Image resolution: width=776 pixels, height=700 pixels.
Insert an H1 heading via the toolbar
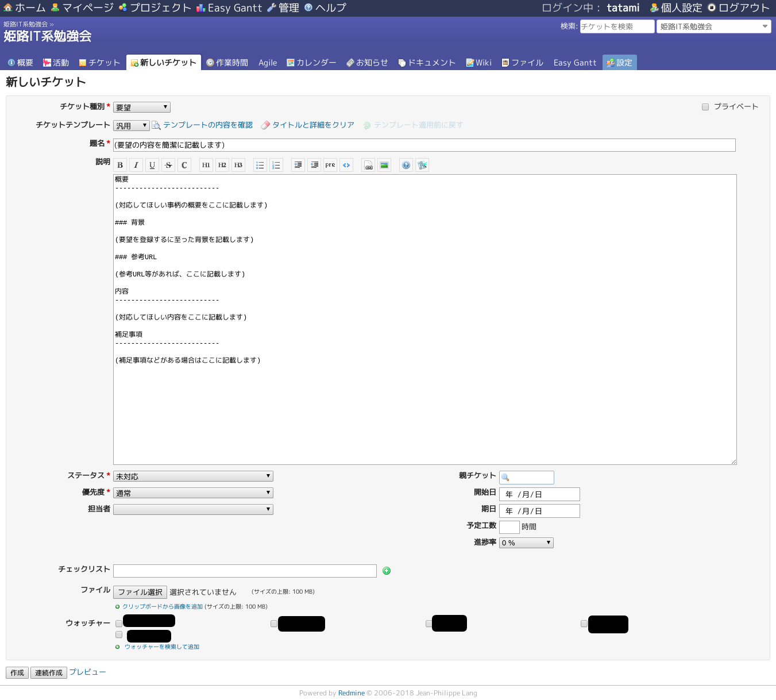(x=206, y=165)
